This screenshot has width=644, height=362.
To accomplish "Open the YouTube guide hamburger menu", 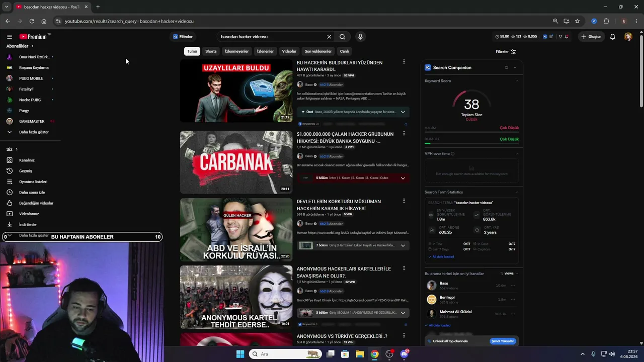I will [9, 37].
